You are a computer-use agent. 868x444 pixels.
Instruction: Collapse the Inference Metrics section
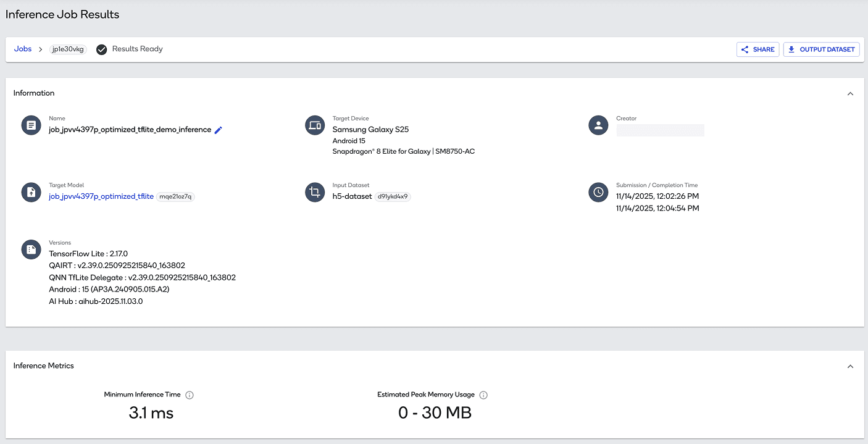coord(850,366)
